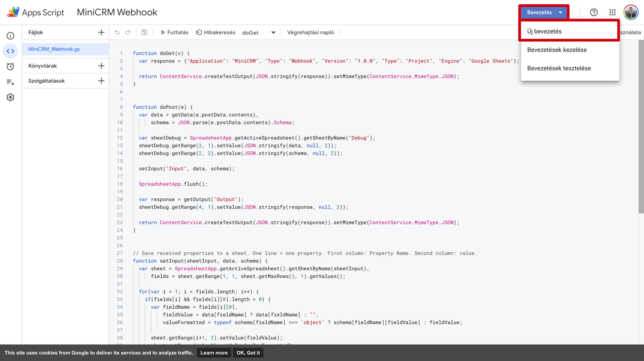Add a new file with plus icon

101,33
